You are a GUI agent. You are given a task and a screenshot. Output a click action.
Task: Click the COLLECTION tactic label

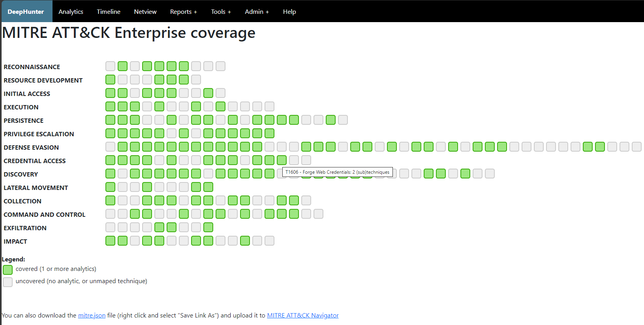[23, 201]
